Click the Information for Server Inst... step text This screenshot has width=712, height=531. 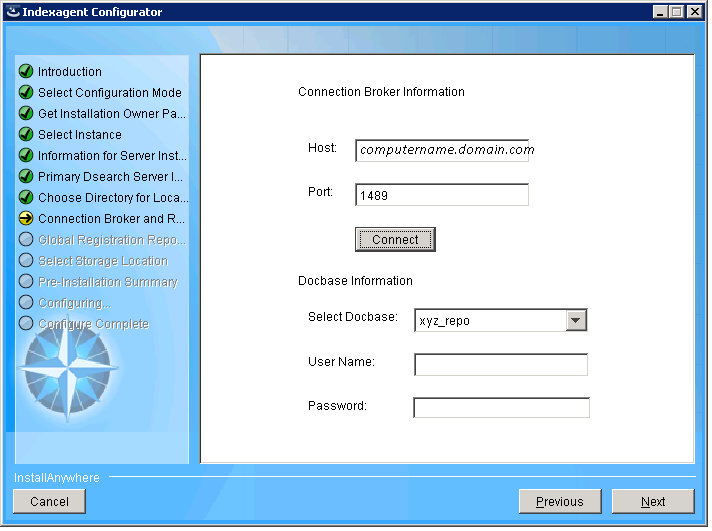click(x=112, y=156)
